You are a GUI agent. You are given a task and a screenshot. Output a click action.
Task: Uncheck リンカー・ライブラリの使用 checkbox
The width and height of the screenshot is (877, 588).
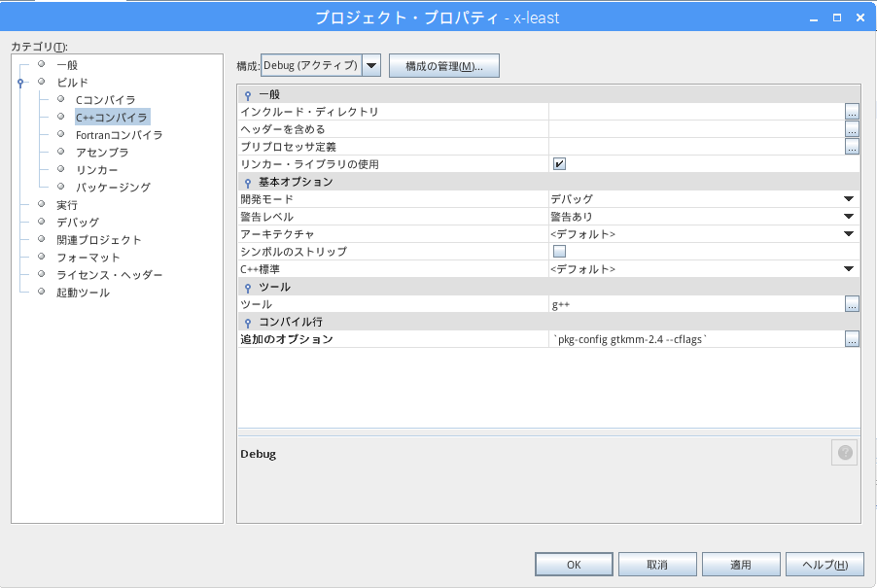tap(559, 164)
